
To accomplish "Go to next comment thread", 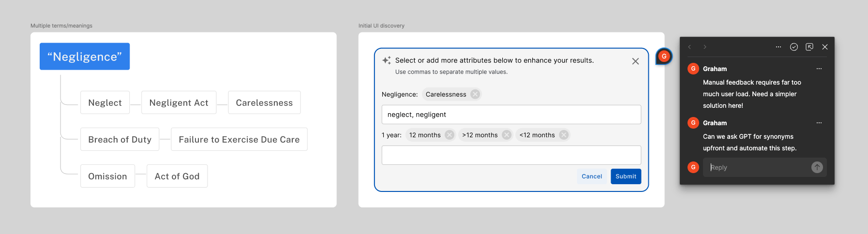I will pyautogui.click(x=705, y=47).
